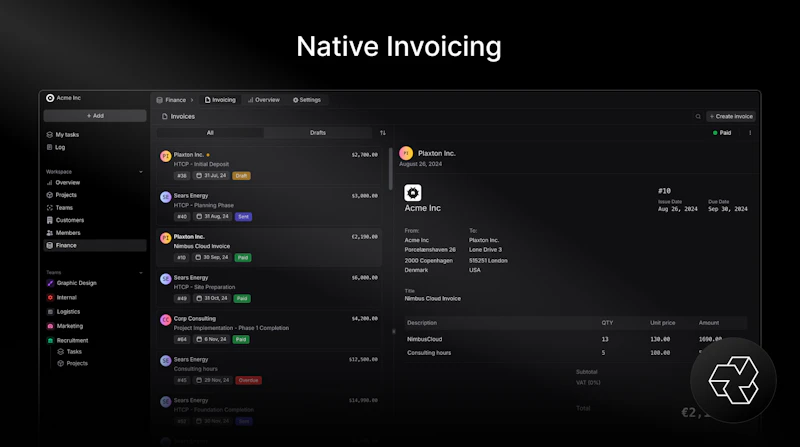
Task: Click the Consulting hours line item
Action: [x=576, y=353]
